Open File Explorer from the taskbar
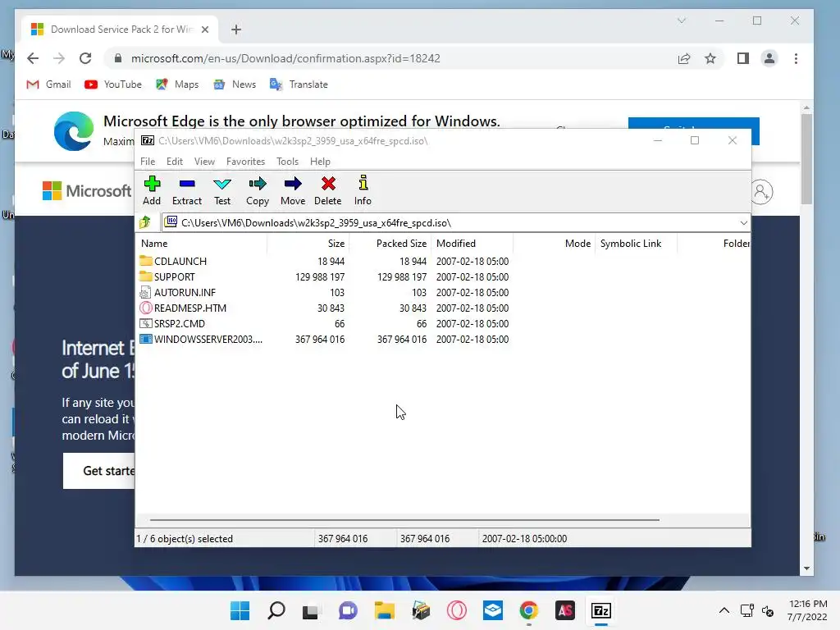840x630 pixels. 385,610
